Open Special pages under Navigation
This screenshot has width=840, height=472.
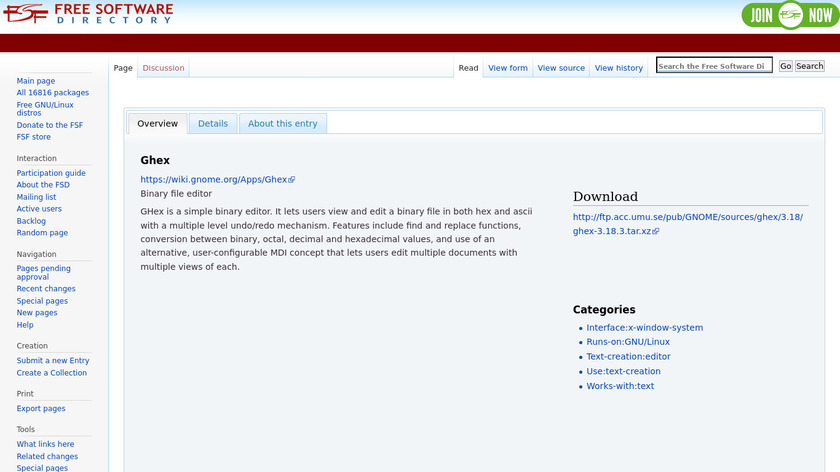point(42,301)
